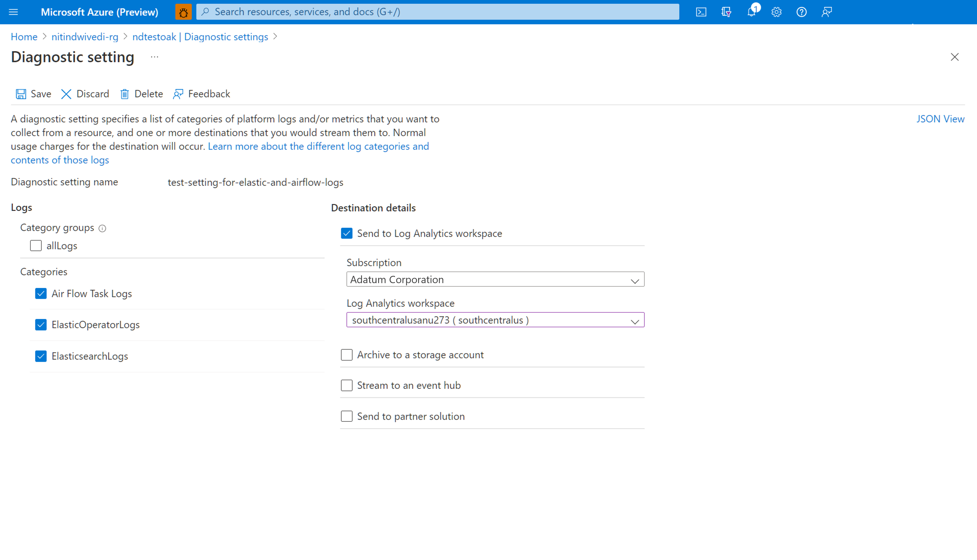
Task: Open portal settings via the gear icon
Action: pyautogui.click(x=776, y=12)
